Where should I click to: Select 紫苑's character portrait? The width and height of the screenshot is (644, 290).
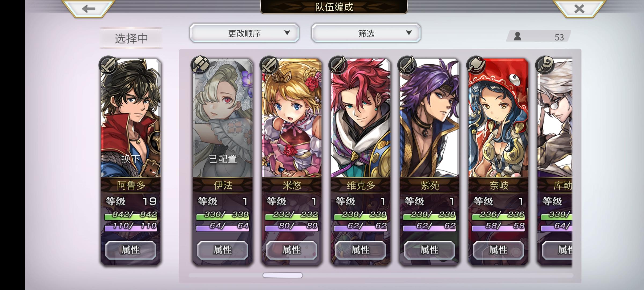pyautogui.click(x=430, y=118)
